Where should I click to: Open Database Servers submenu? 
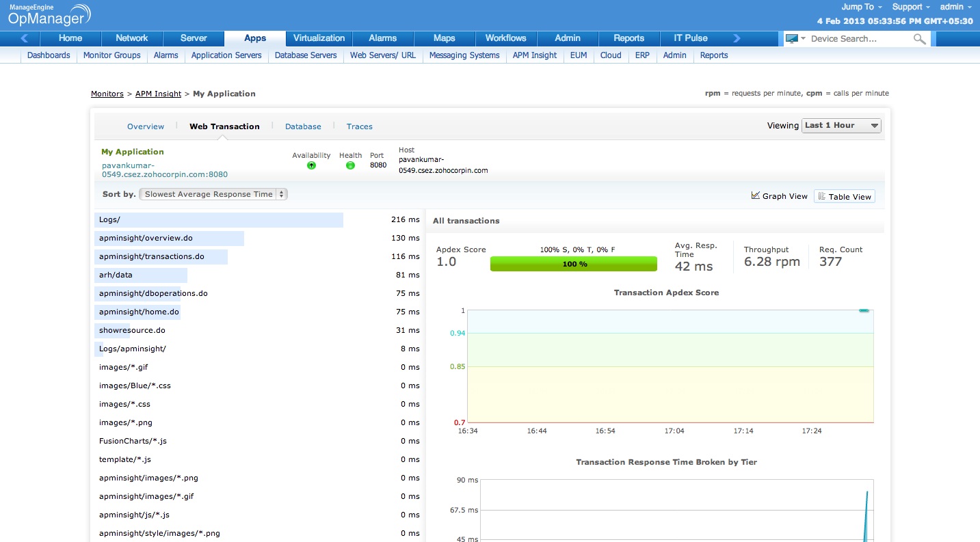point(306,55)
